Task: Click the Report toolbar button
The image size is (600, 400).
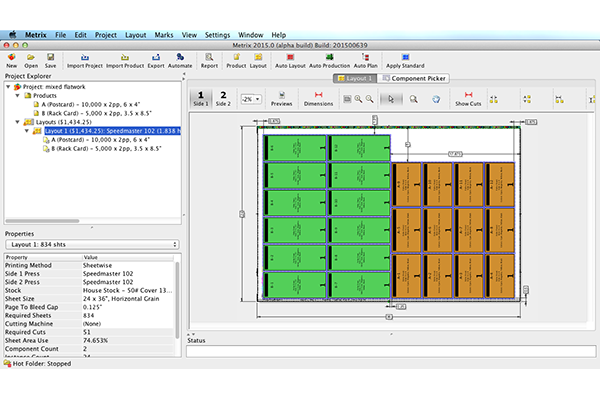Action: click(209, 57)
